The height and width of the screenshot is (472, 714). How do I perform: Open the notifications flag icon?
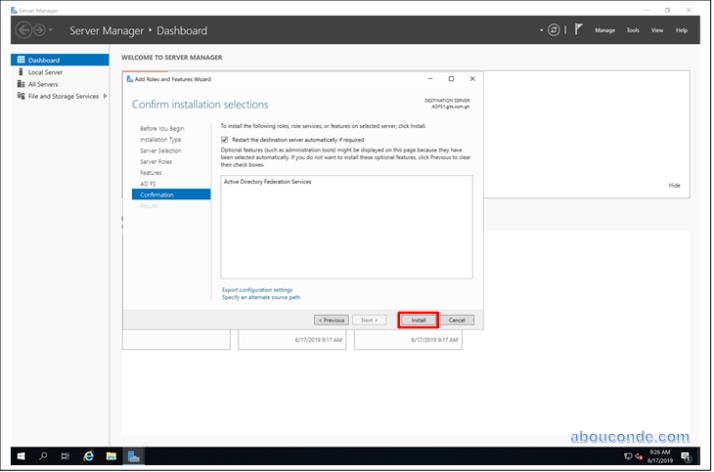(577, 30)
